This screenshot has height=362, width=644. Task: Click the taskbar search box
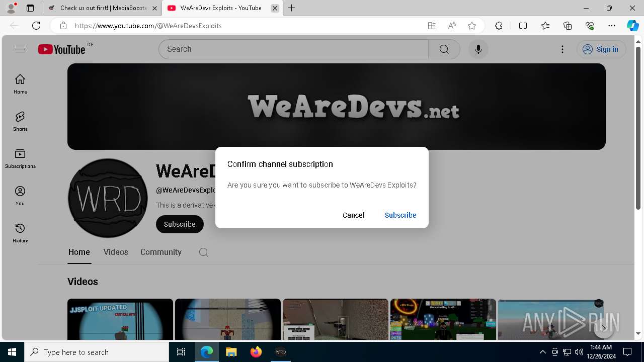click(97, 352)
